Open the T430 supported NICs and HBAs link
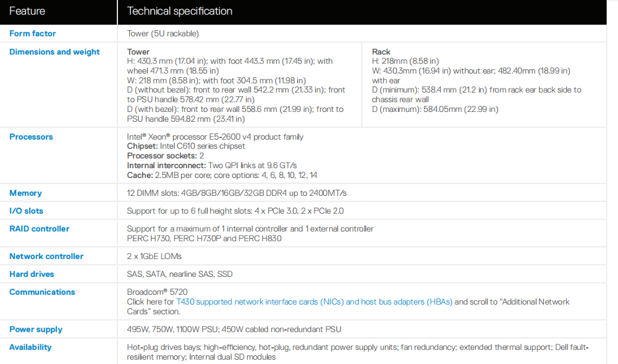Screen dimensions: 618x364 point(314,302)
